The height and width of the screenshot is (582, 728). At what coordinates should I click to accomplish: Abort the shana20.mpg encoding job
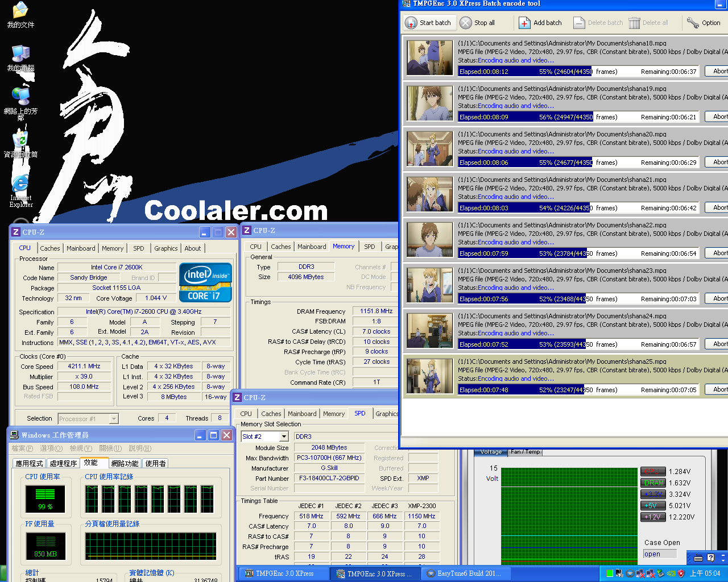(718, 162)
